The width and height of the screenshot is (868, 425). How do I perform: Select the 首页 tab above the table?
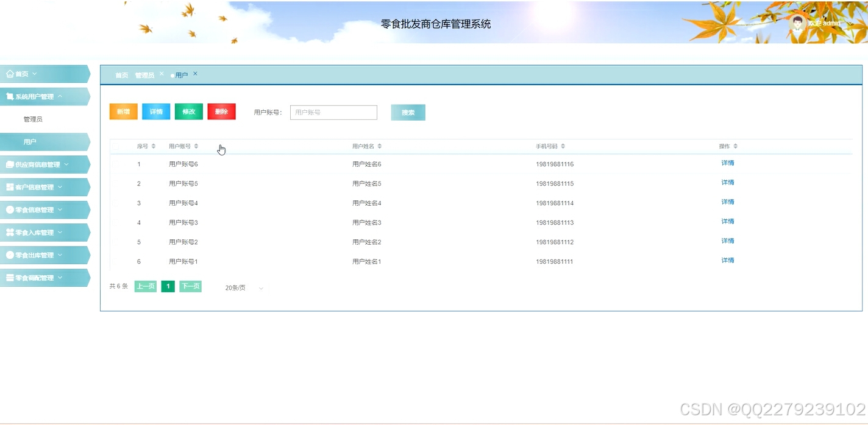pyautogui.click(x=121, y=74)
